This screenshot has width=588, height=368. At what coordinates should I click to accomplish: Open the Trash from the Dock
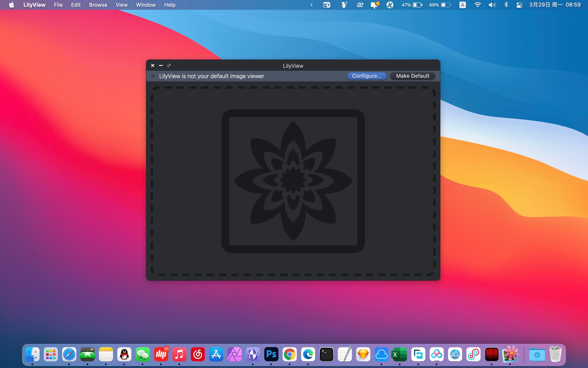pos(556,354)
